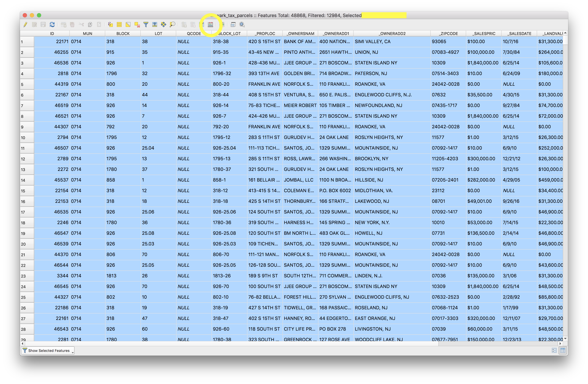Image resolution: width=588 pixels, height=384 pixels.
Task: Click the BLOCK column header
Action: pos(123,34)
